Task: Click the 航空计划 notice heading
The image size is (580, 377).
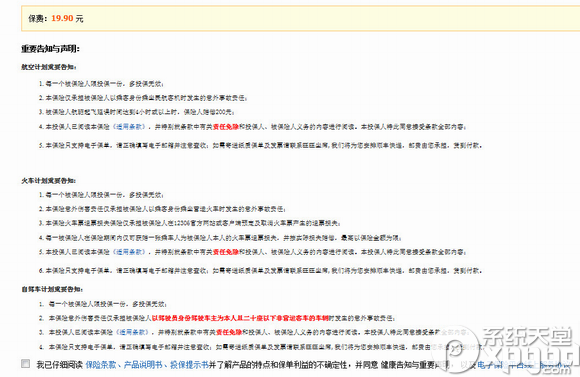Action: tap(48, 67)
